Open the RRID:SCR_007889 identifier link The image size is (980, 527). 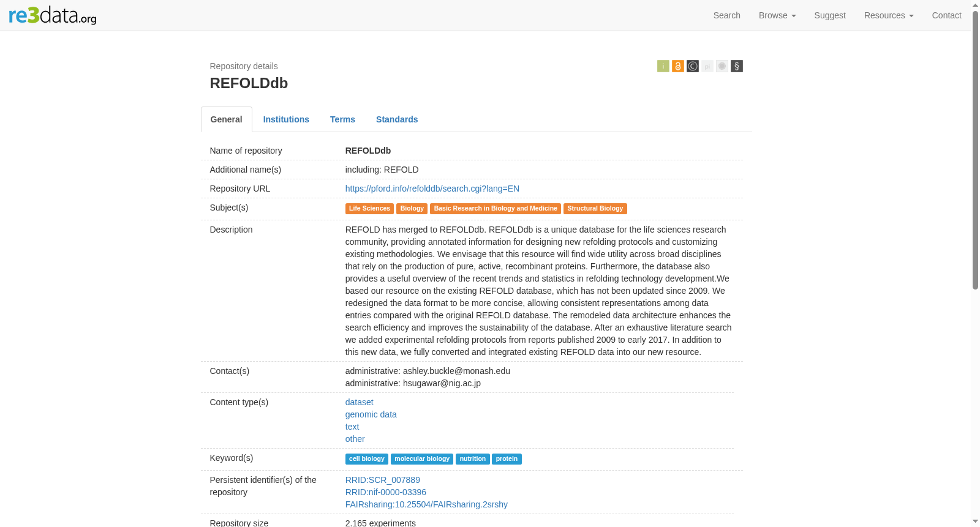(383, 480)
